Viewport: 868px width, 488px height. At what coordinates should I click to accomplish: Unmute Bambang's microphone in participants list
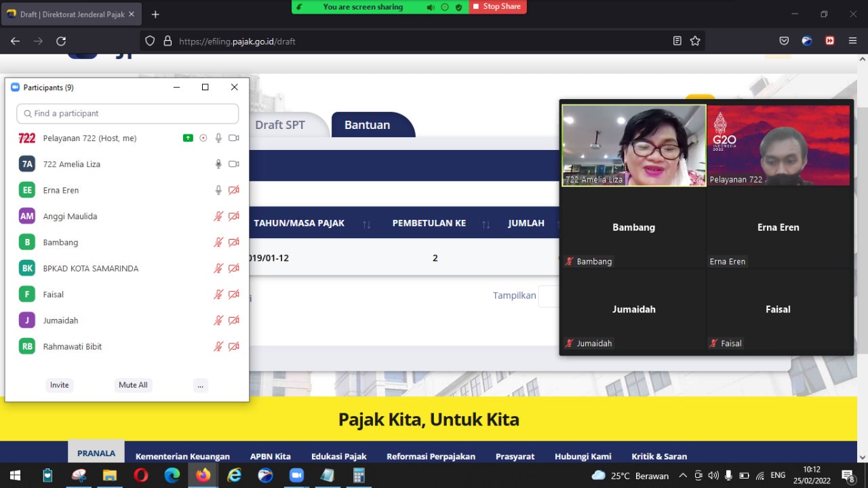point(218,242)
